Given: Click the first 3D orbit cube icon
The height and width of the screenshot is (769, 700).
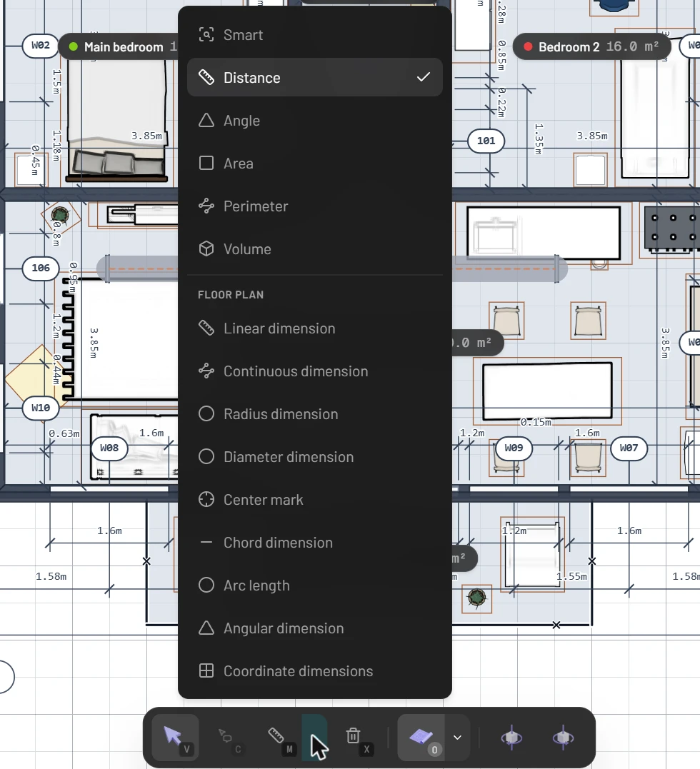Looking at the screenshot, I should click(511, 738).
